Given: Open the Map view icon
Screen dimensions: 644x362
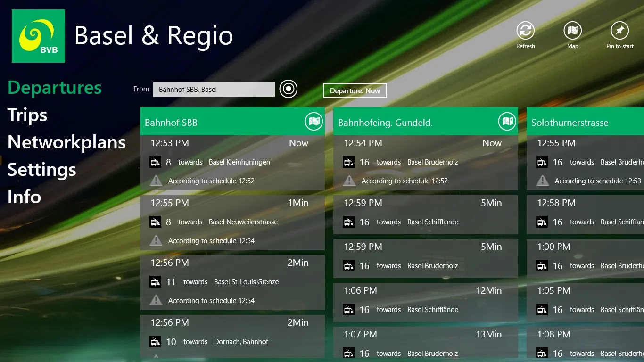Looking at the screenshot, I should coord(572,31).
